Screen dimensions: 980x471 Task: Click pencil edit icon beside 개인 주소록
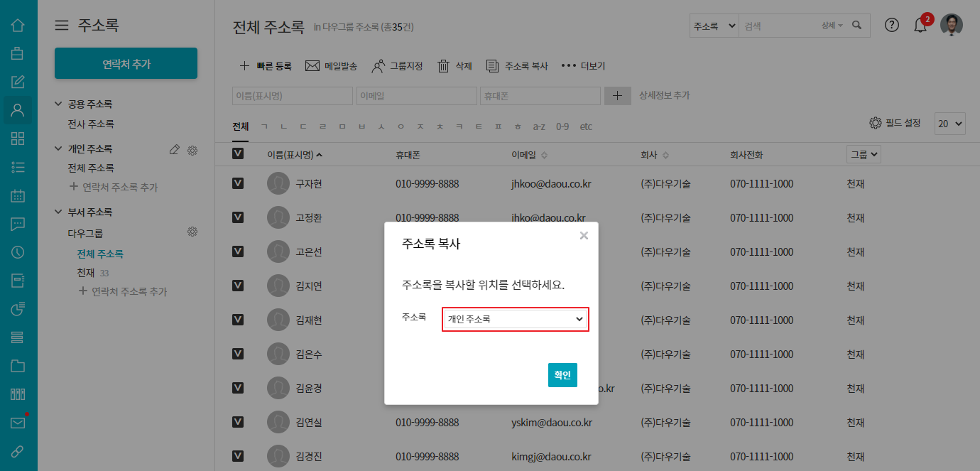[175, 149]
